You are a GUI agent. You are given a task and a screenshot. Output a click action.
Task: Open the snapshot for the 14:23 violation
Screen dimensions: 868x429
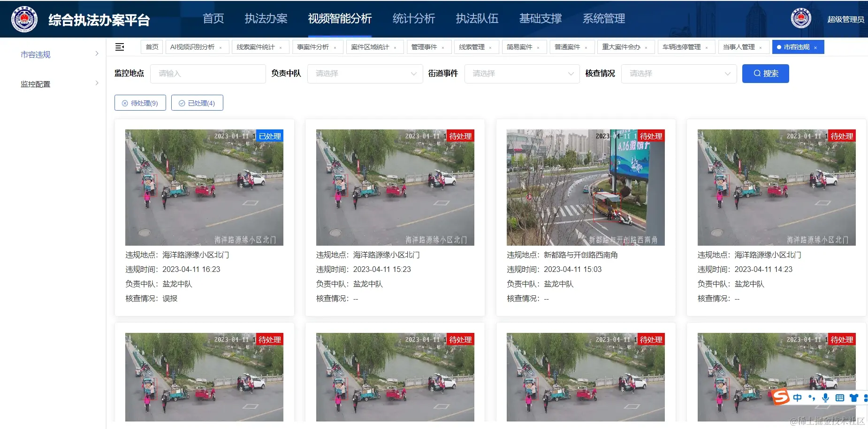[777, 188]
